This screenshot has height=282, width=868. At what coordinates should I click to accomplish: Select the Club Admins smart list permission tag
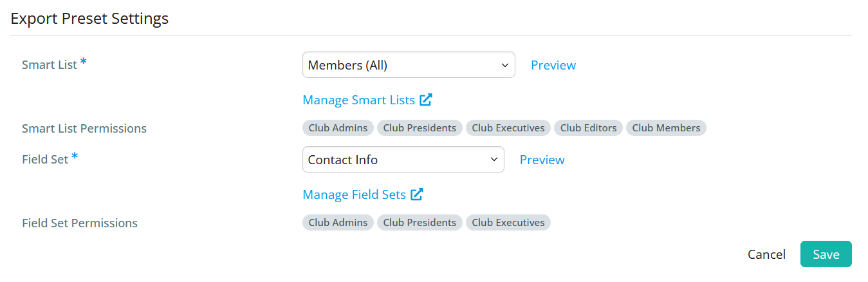point(338,128)
